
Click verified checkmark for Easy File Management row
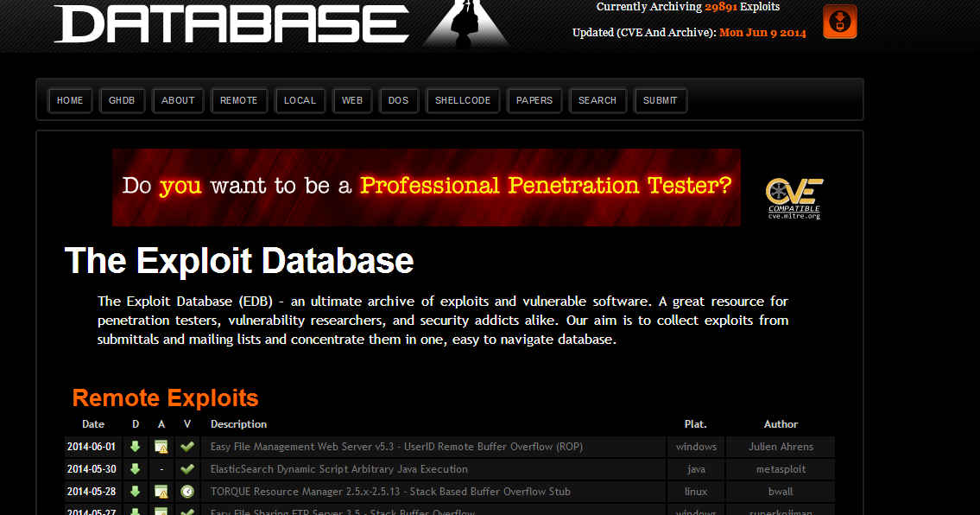(x=187, y=447)
